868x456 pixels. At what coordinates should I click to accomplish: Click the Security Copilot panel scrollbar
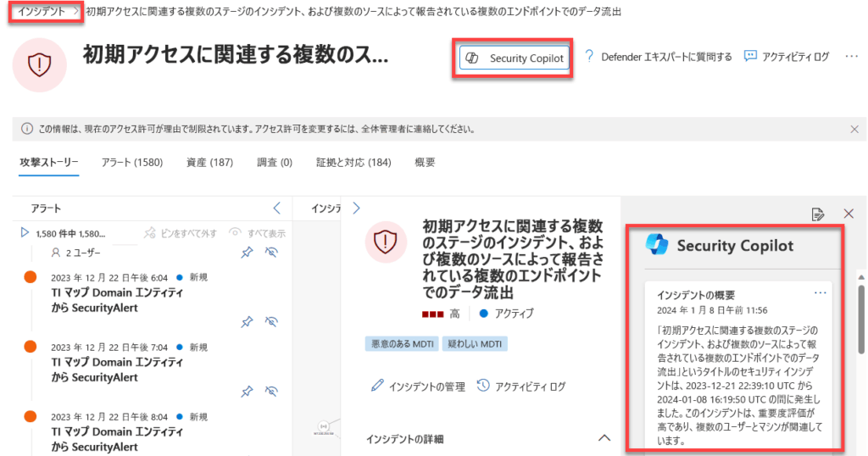point(861,320)
